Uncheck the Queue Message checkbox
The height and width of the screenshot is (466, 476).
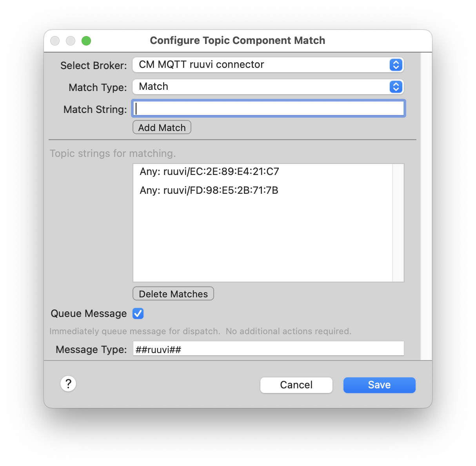138,313
